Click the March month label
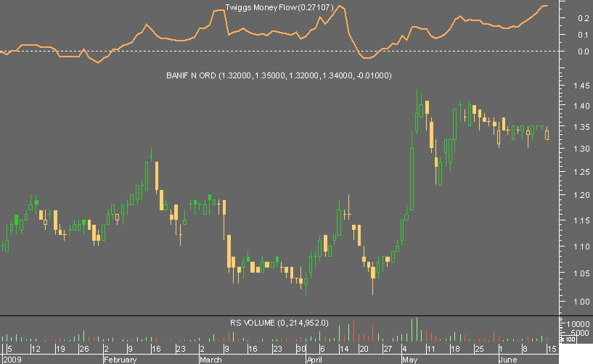Viewport: 593px width, 364px height. (211, 360)
